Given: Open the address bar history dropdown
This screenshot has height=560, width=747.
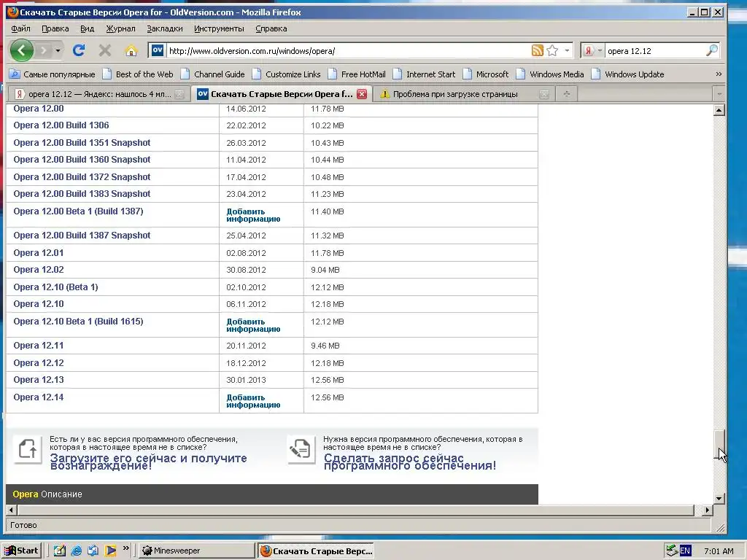Looking at the screenshot, I should coord(566,50).
